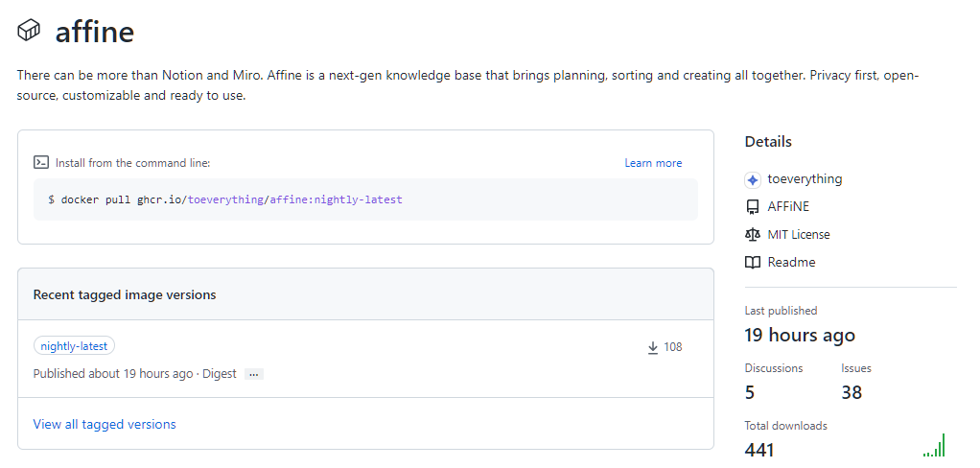The width and height of the screenshot is (980, 468).
Task: Click the package description paragraph
Action: (x=468, y=85)
